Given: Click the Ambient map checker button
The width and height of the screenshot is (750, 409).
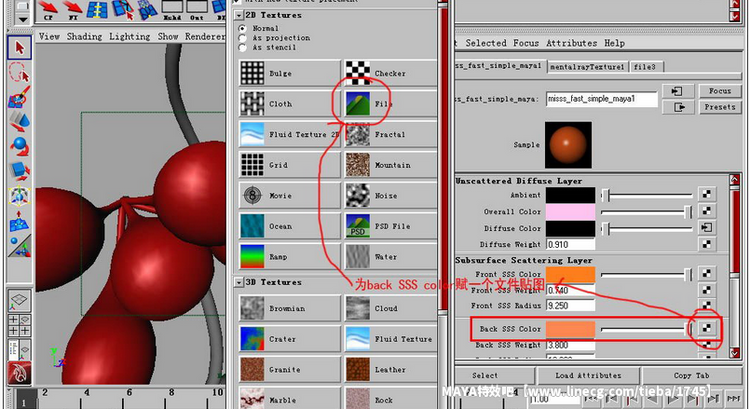Looking at the screenshot, I should pos(706,194).
